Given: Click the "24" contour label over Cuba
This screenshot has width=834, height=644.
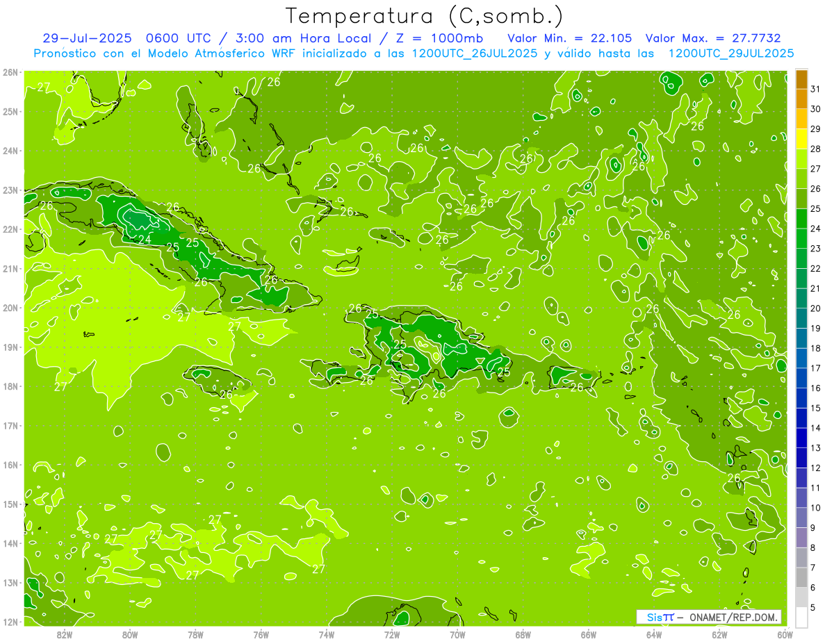Looking at the screenshot, I should coord(145,240).
